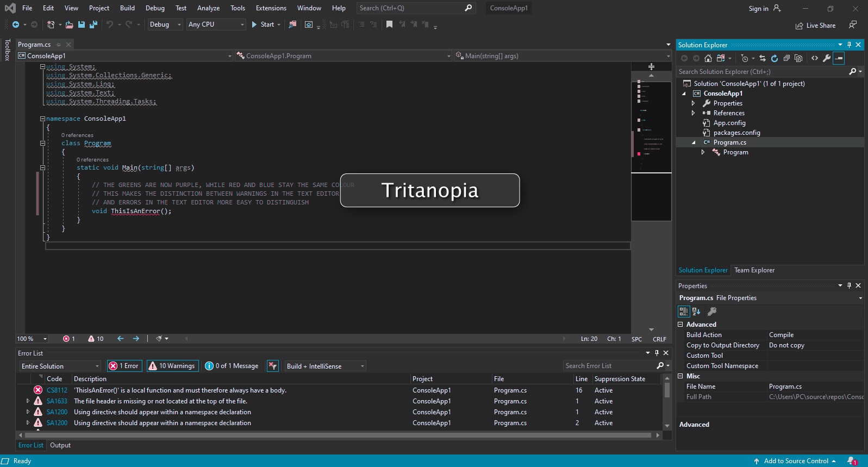Click the Save All toolbar icon
Viewport: 868px width, 467px height.
(93, 24)
